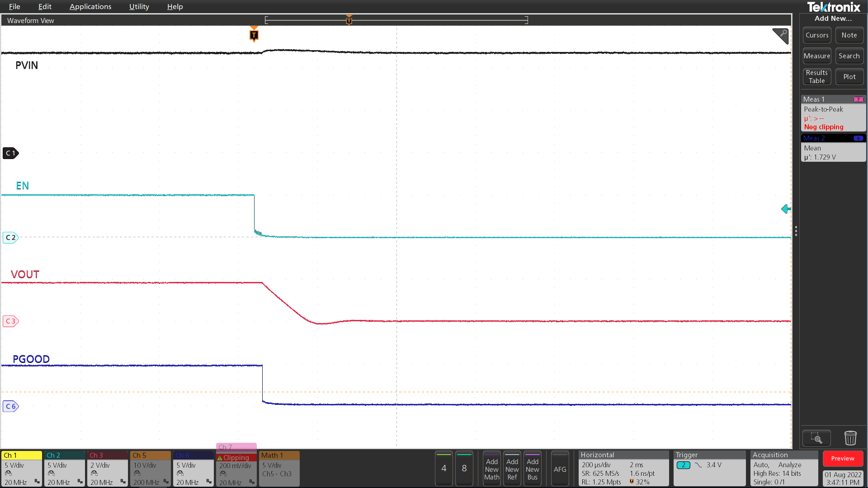Screen dimensions: 868x488
Task: Open the AFG panel icon
Action: click(560, 469)
